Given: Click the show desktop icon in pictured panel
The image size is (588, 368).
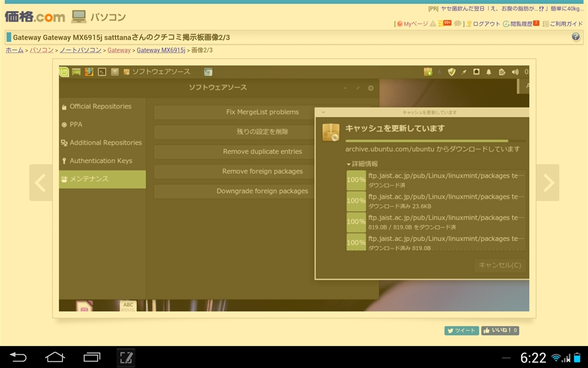Looking at the screenshot, I should (x=76, y=72).
